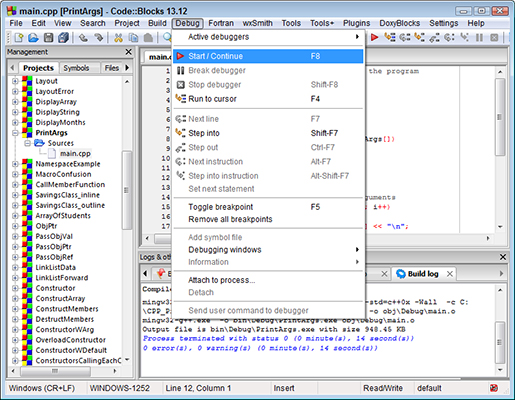Click the project tree horizontal scrollbar thumb
Image resolution: width=515 pixels, height=400 pixels.
(x=55, y=371)
